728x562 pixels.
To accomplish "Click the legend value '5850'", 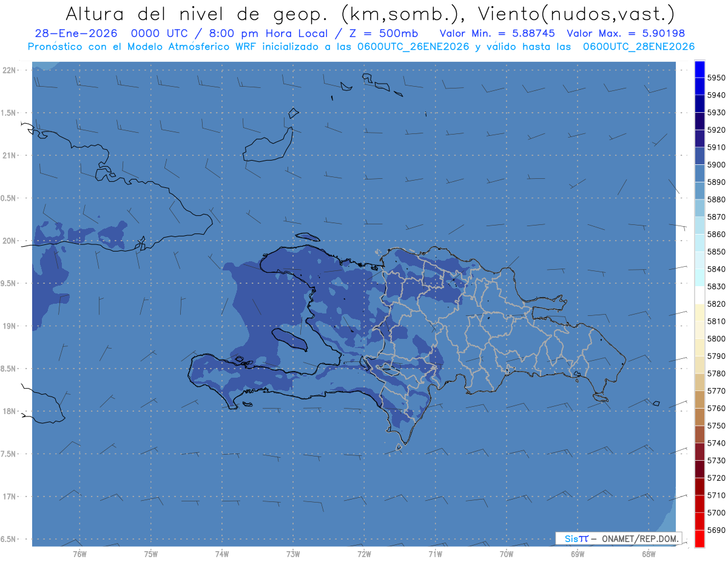I will pyautogui.click(x=716, y=252).
